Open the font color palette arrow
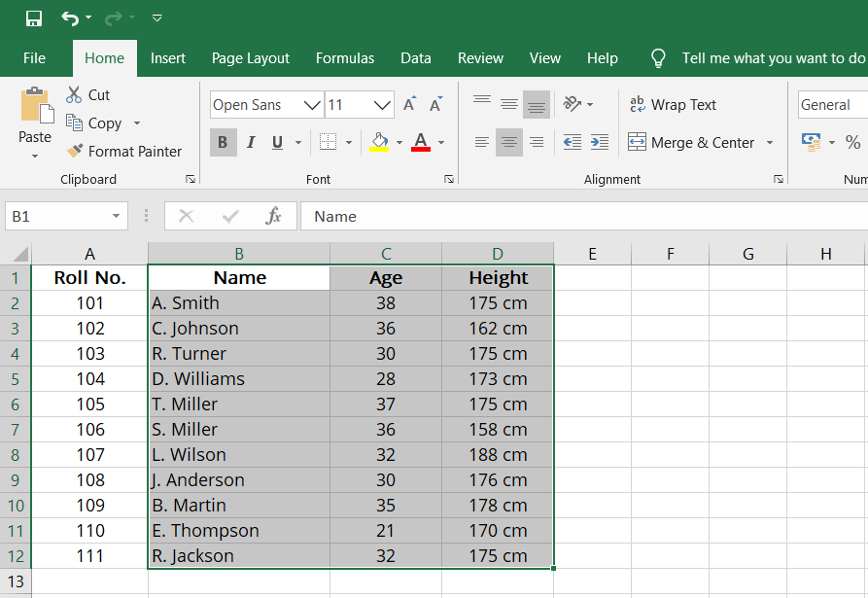 (441, 142)
